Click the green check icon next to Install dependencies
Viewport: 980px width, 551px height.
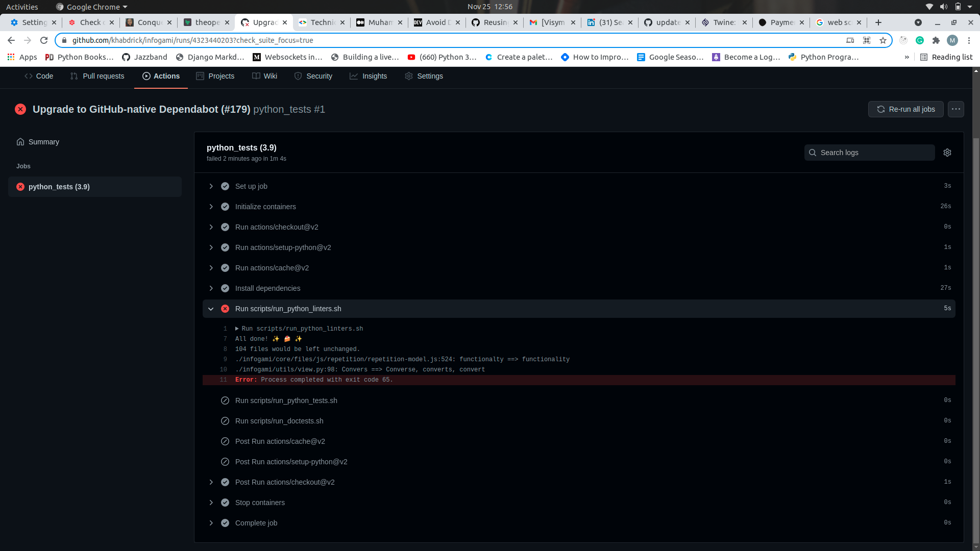pos(225,288)
